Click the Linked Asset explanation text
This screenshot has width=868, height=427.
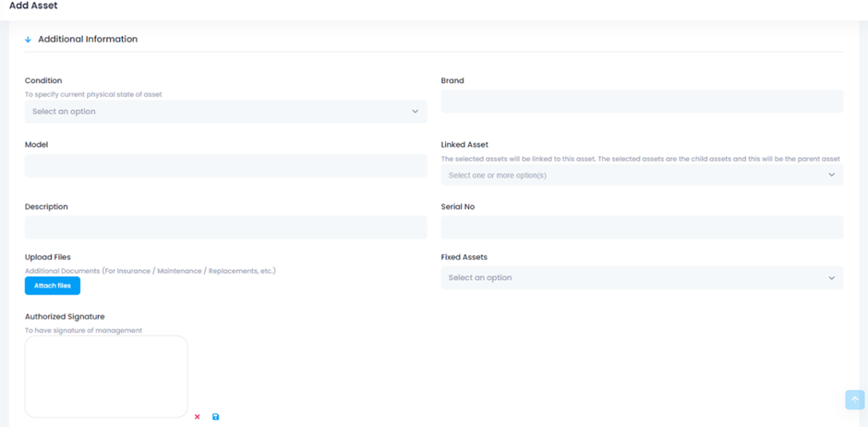[641, 159]
